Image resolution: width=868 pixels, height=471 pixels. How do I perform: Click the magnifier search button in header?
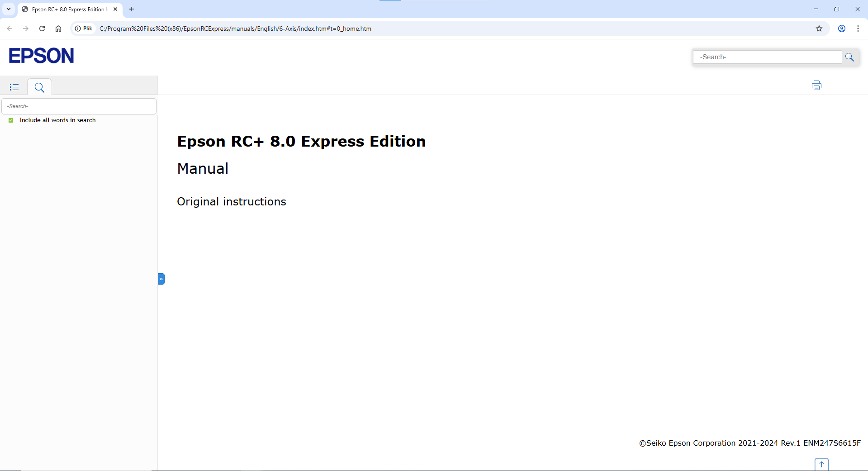coord(849,57)
